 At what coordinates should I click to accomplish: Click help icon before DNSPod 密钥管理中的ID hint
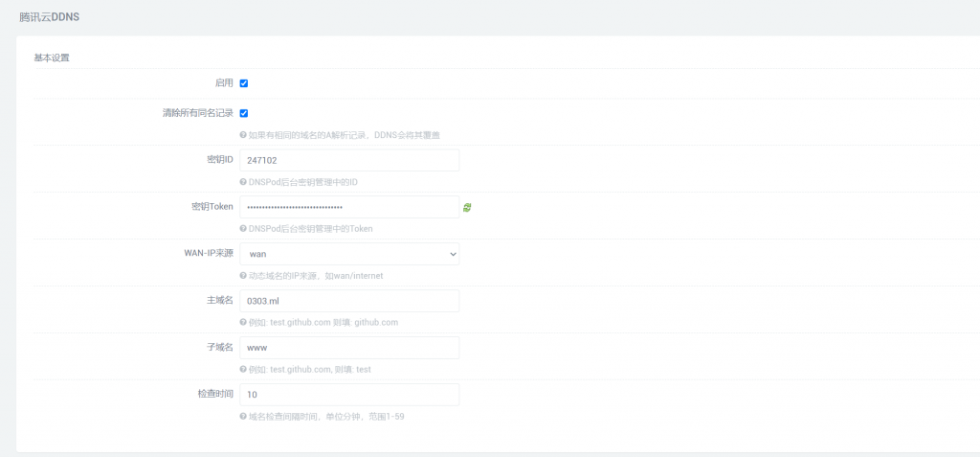[243, 182]
